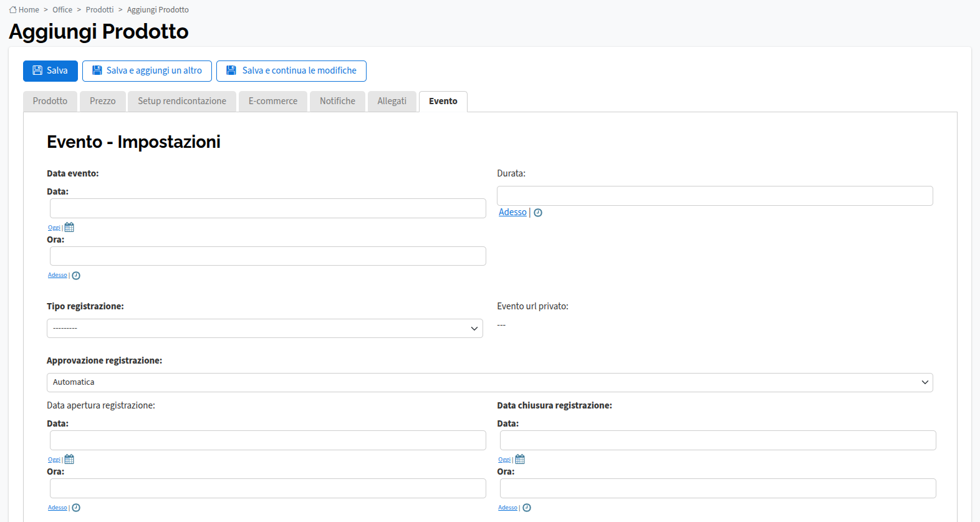Click Salva e continua le modifiche
Screen dimensions: 980x522
pos(291,71)
